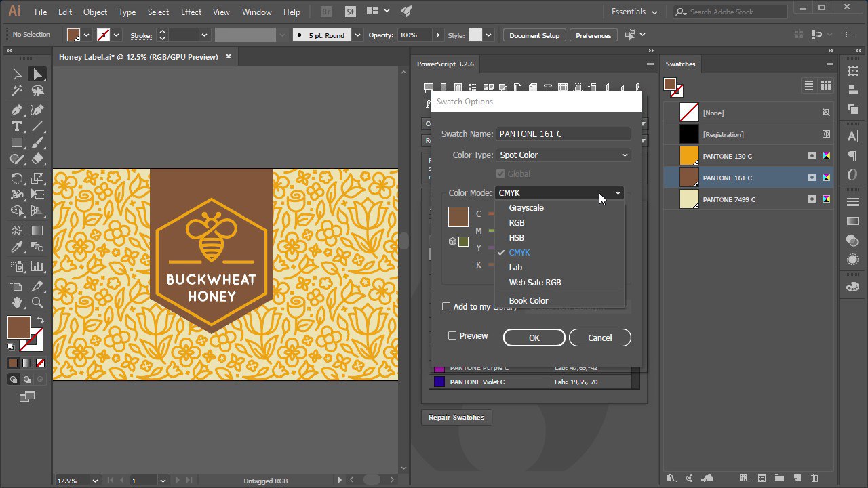The image size is (868, 488).
Task: Toggle the Global checkbox
Action: point(501,174)
